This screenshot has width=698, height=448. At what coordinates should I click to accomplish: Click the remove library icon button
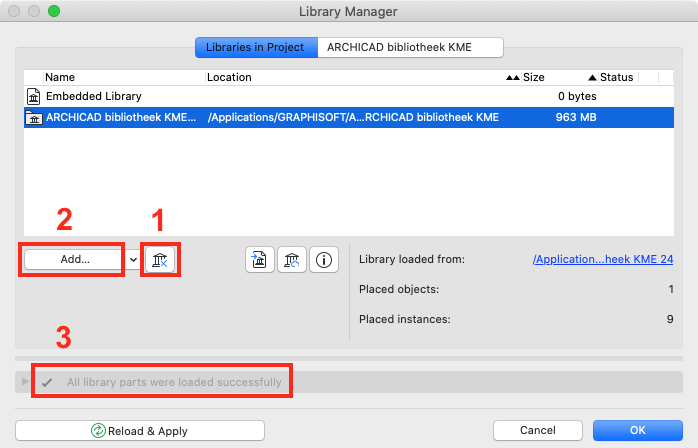[x=160, y=260]
